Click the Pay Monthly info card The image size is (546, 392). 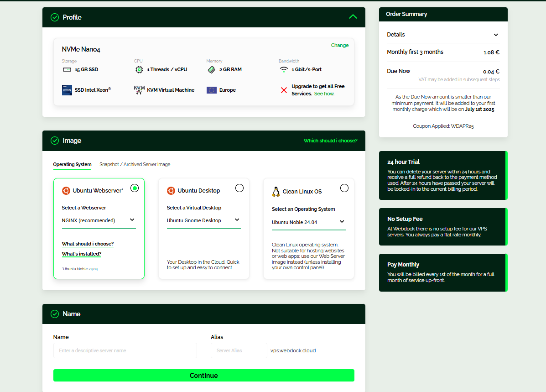443,273
